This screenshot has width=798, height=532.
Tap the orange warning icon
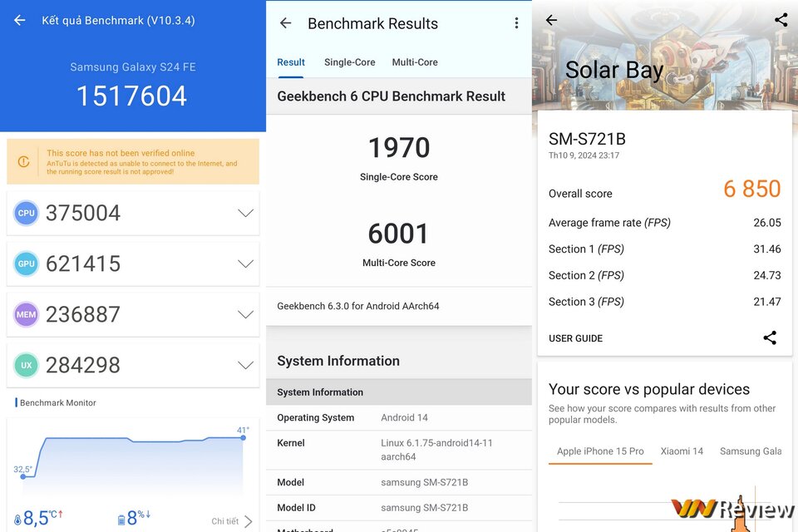pyautogui.click(x=23, y=161)
